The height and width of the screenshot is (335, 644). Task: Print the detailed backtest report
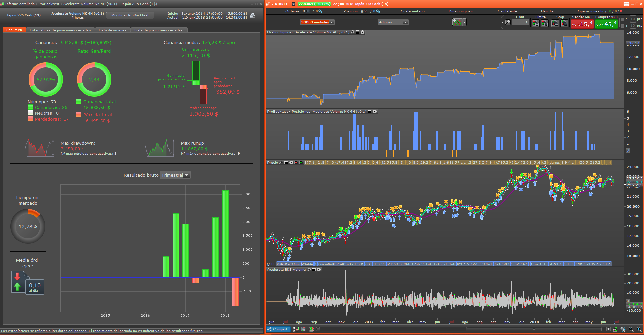click(252, 15)
